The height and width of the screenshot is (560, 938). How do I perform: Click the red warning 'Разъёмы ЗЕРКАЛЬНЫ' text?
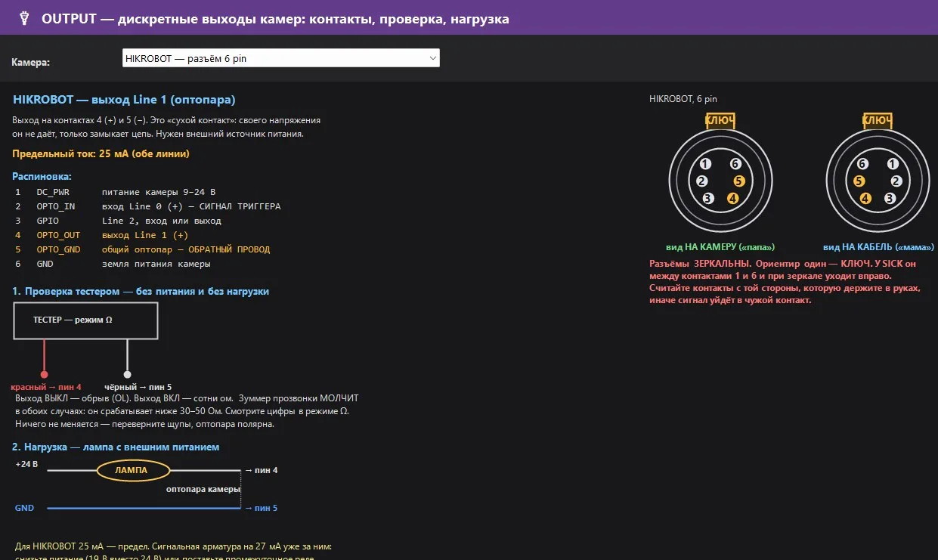click(x=785, y=282)
